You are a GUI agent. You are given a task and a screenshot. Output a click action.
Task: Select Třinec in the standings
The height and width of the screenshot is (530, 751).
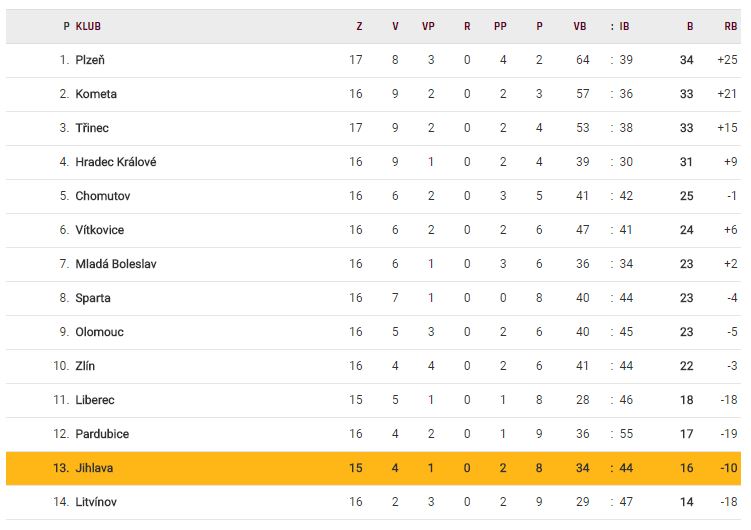point(92,128)
